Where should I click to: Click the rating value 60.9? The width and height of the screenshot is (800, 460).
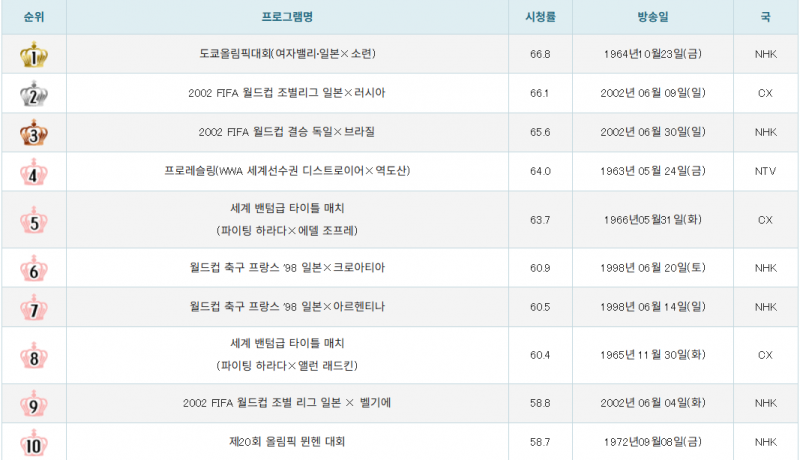tap(540, 268)
